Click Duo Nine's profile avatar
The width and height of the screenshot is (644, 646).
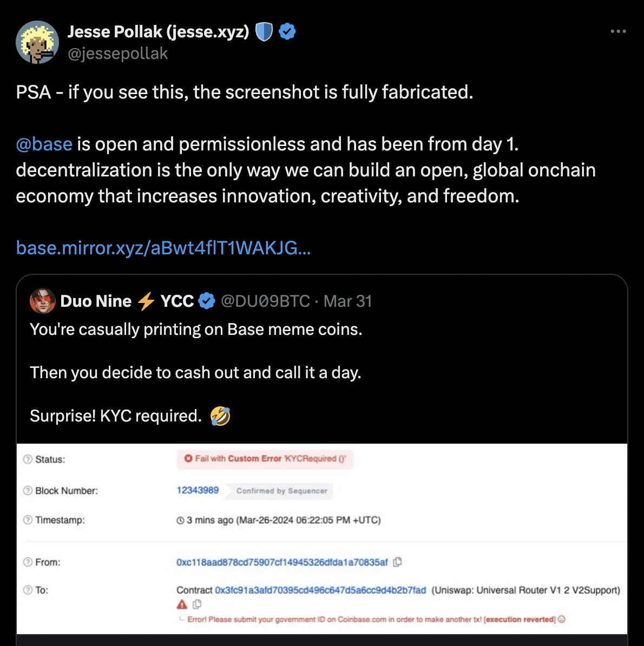(x=43, y=301)
